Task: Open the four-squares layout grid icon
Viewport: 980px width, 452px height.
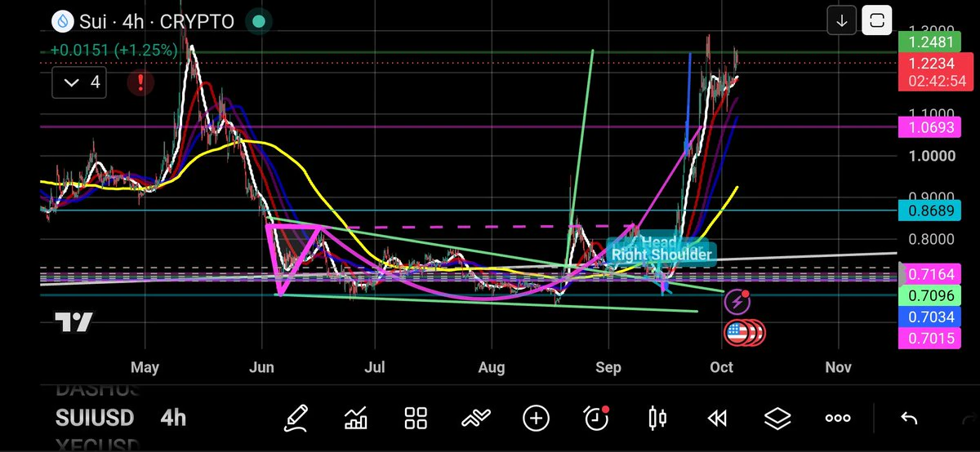Action: [x=416, y=419]
